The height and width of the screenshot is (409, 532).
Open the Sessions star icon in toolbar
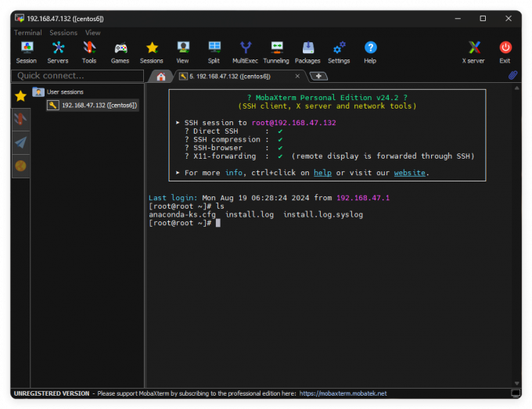click(x=152, y=52)
